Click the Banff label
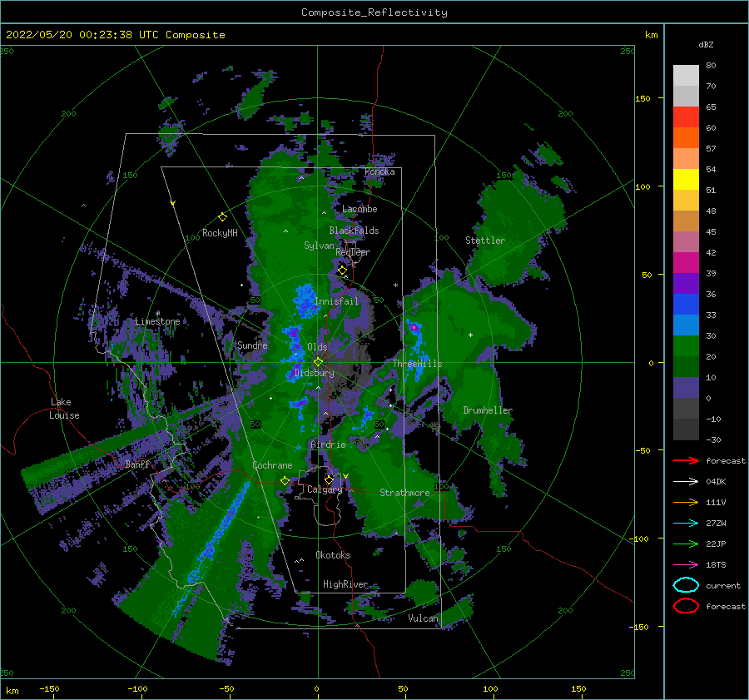 (x=137, y=464)
